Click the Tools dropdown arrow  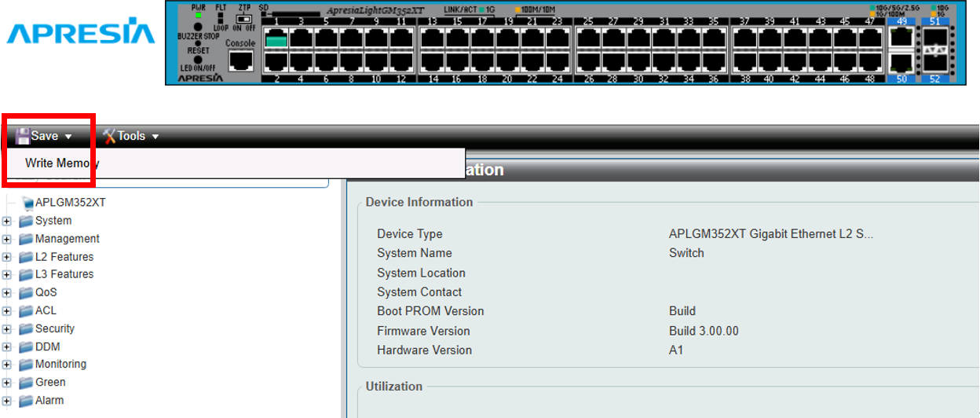[x=155, y=137]
